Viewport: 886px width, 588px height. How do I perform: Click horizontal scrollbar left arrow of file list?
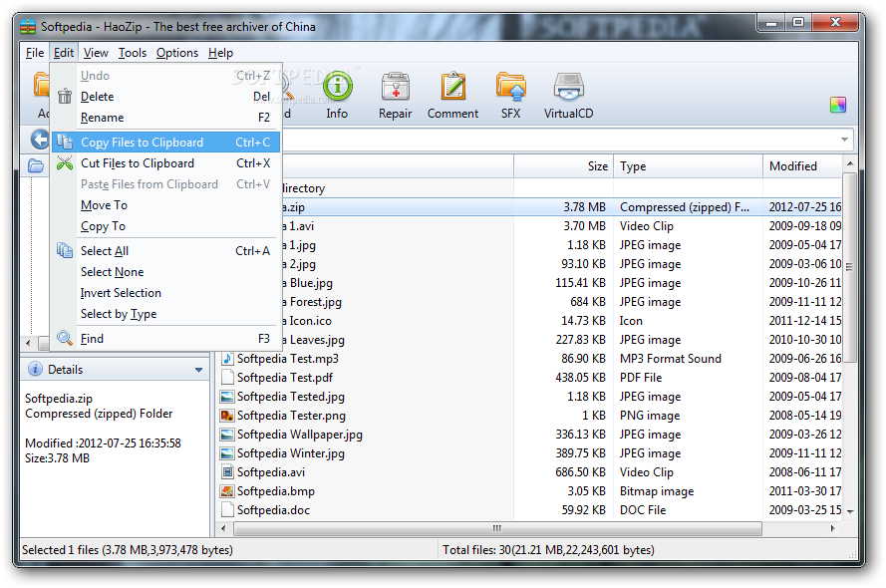tap(224, 528)
